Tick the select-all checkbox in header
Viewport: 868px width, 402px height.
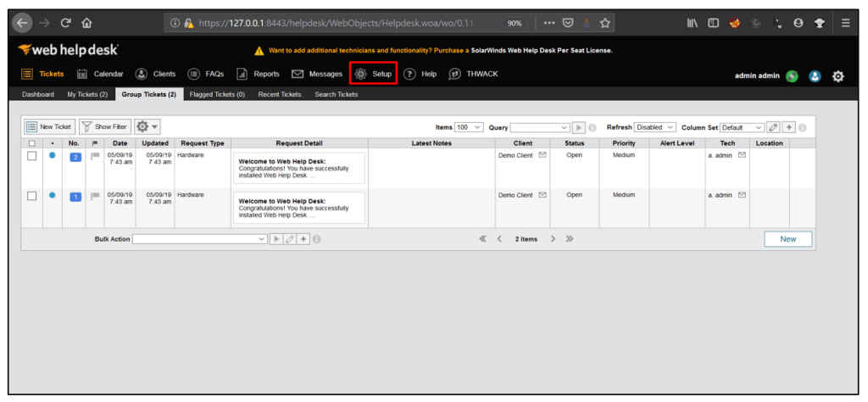coord(31,143)
